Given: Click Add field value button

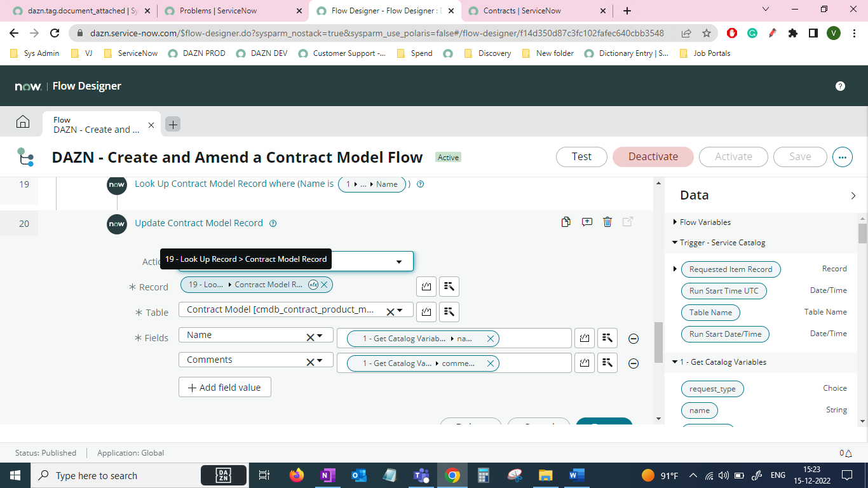Looking at the screenshot, I should coord(225,388).
